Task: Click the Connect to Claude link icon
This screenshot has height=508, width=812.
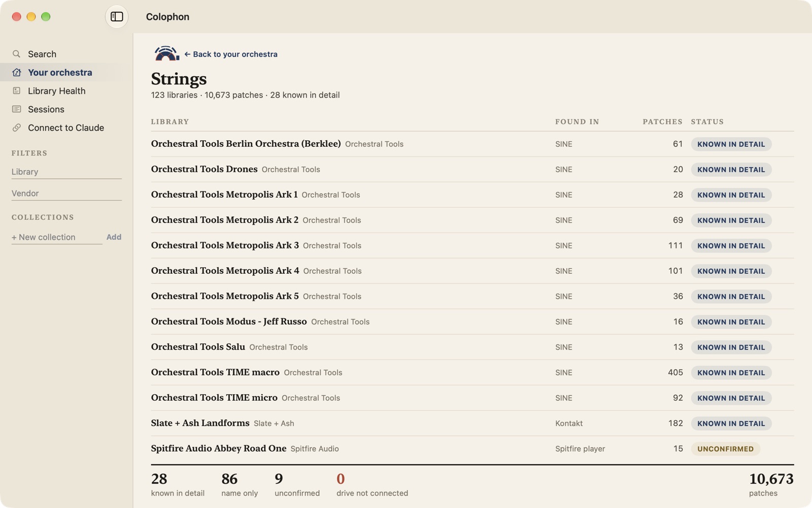Action: tap(17, 128)
